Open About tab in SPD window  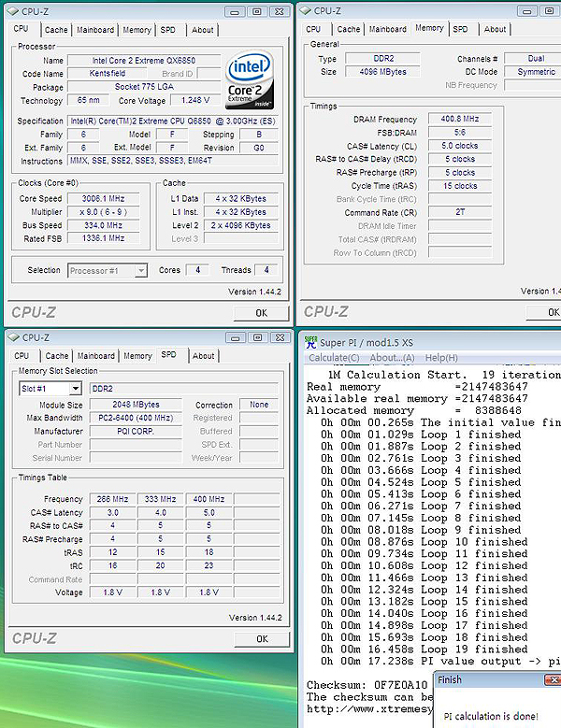pyautogui.click(x=204, y=356)
